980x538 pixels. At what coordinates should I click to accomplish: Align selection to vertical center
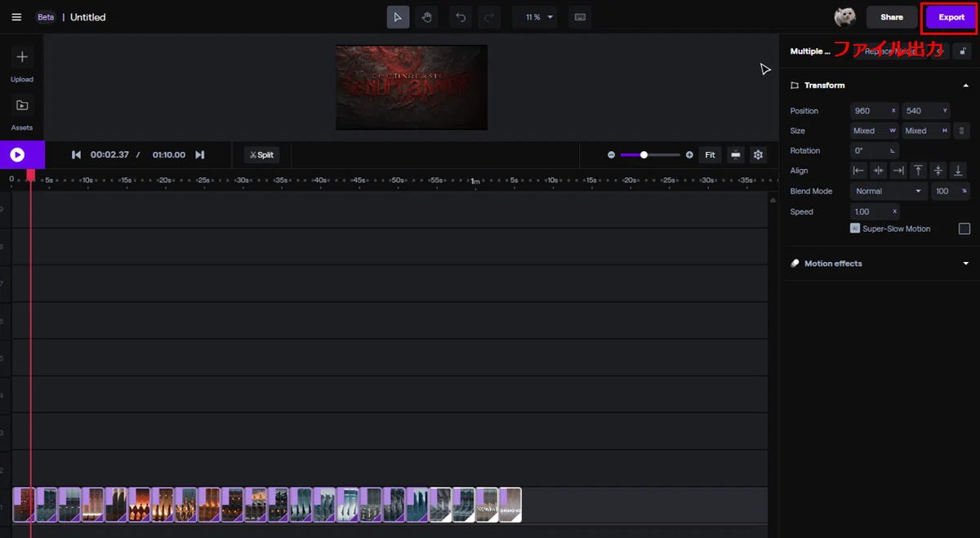pos(938,171)
